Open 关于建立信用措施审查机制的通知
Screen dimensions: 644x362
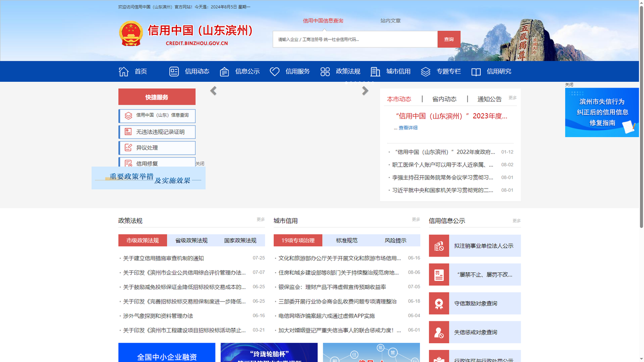point(164,258)
